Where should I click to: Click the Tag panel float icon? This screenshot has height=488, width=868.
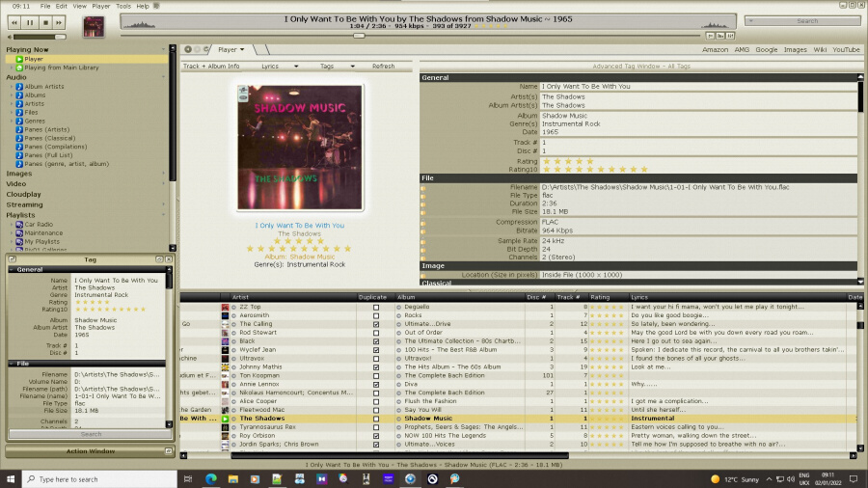(13, 259)
